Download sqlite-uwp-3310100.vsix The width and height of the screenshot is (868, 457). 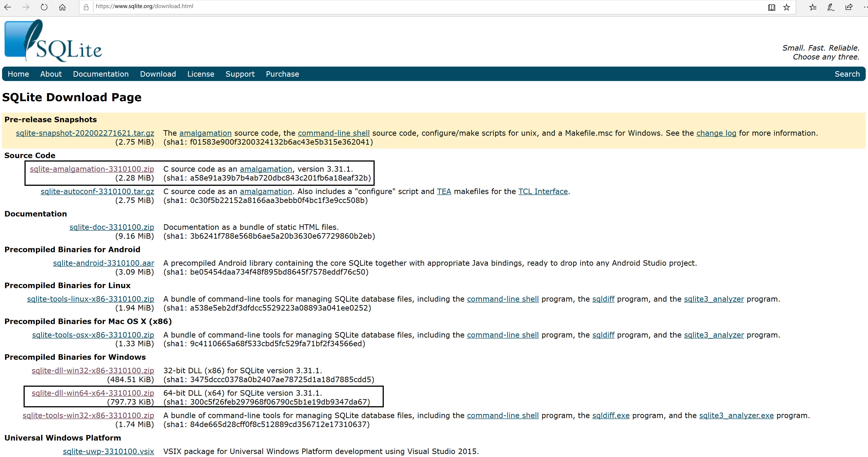pyautogui.click(x=108, y=451)
